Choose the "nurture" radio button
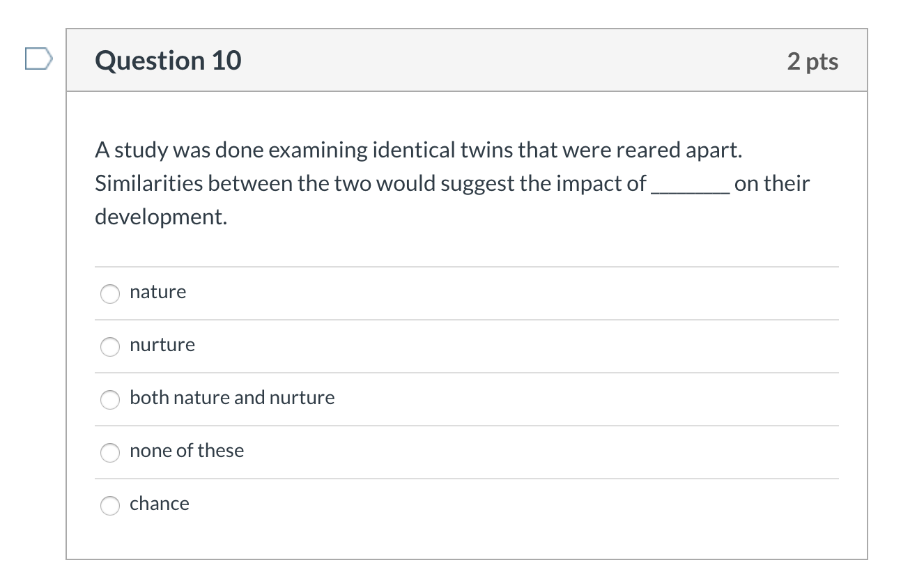 [x=110, y=347]
